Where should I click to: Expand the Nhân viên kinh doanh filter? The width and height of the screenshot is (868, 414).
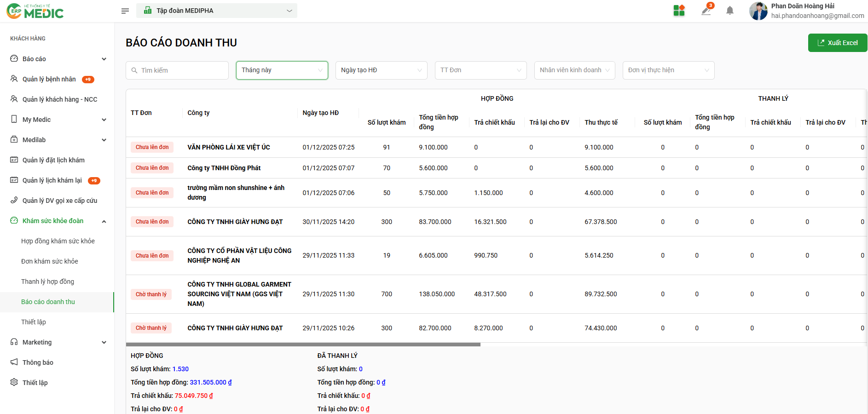pyautogui.click(x=574, y=70)
